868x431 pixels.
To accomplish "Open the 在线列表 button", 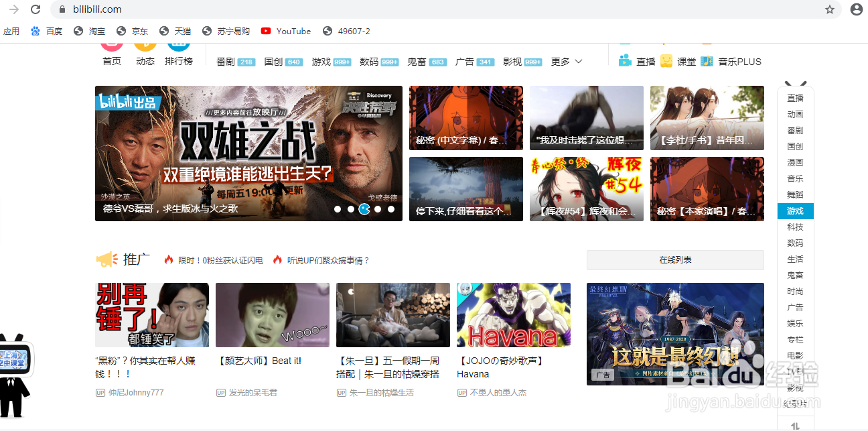I will [x=675, y=260].
